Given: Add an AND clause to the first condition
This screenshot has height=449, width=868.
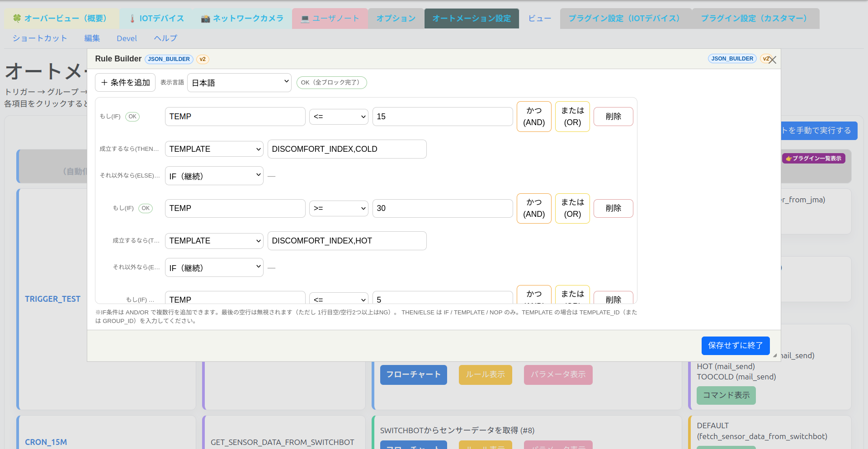Looking at the screenshot, I should click(x=533, y=117).
